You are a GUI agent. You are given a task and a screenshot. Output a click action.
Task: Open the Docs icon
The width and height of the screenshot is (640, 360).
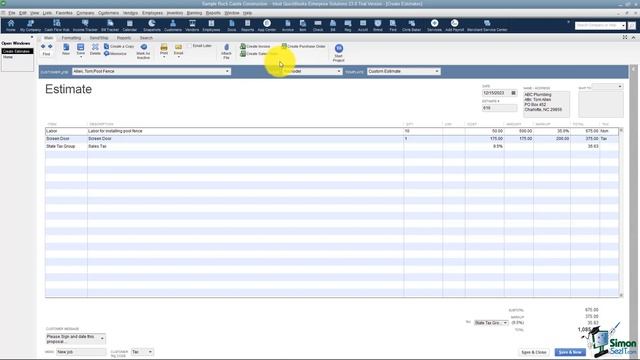(231, 25)
